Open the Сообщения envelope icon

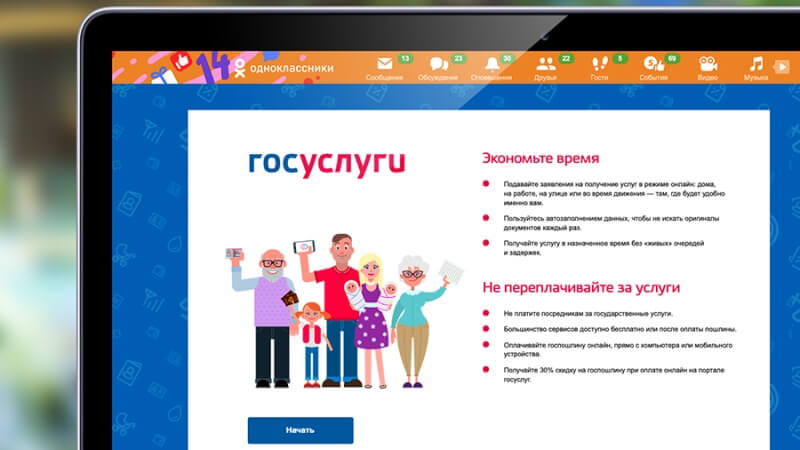(385, 64)
